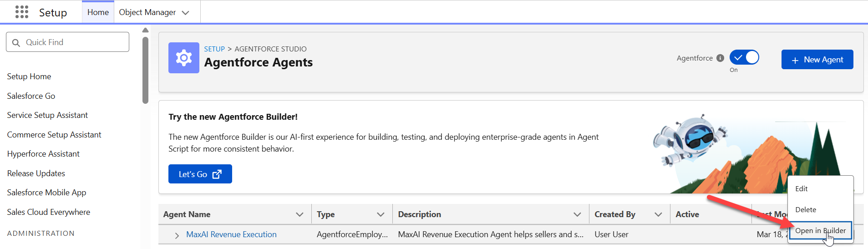Open the MaxAI Revenue Execution link
This screenshot has height=249, width=868.
point(231,234)
